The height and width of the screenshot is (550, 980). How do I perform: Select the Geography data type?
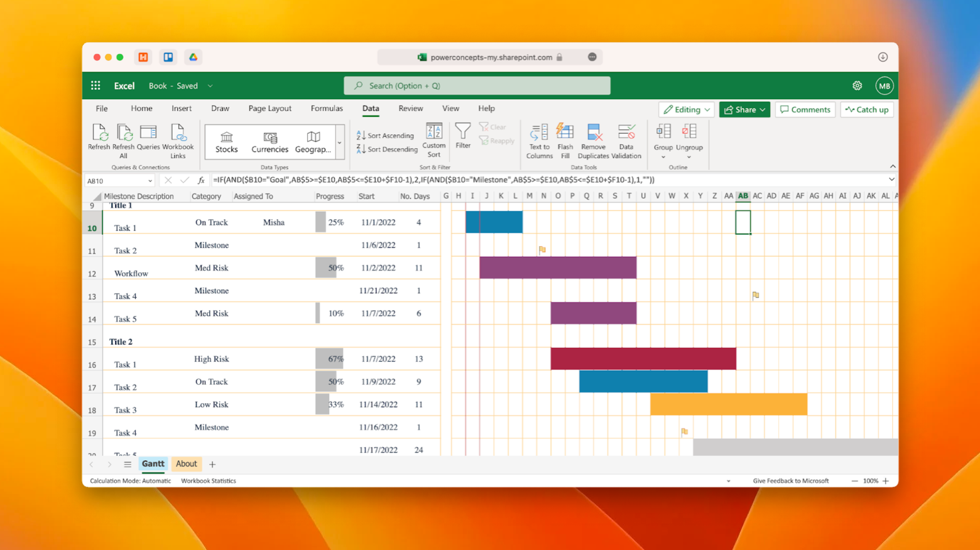[313, 143]
